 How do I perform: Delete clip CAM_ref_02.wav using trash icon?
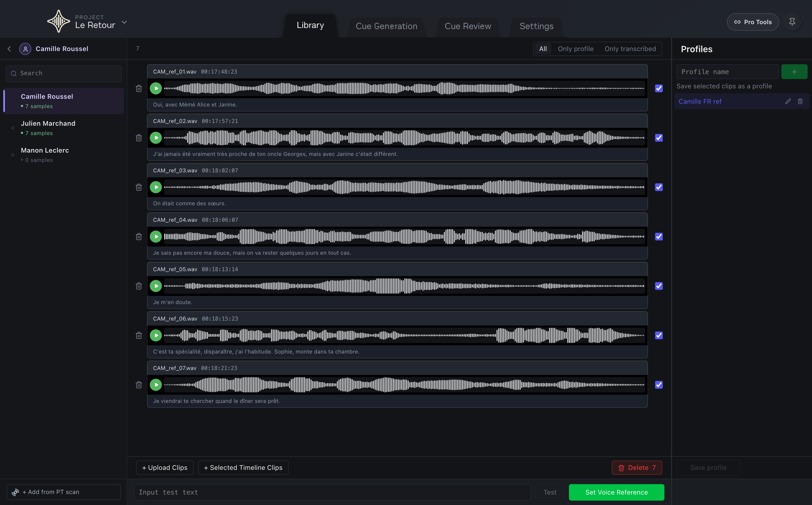coord(139,138)
